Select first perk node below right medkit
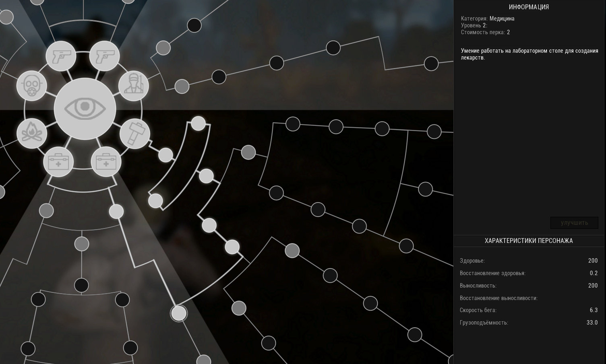606x364 pixels. [x=116, y=211]
